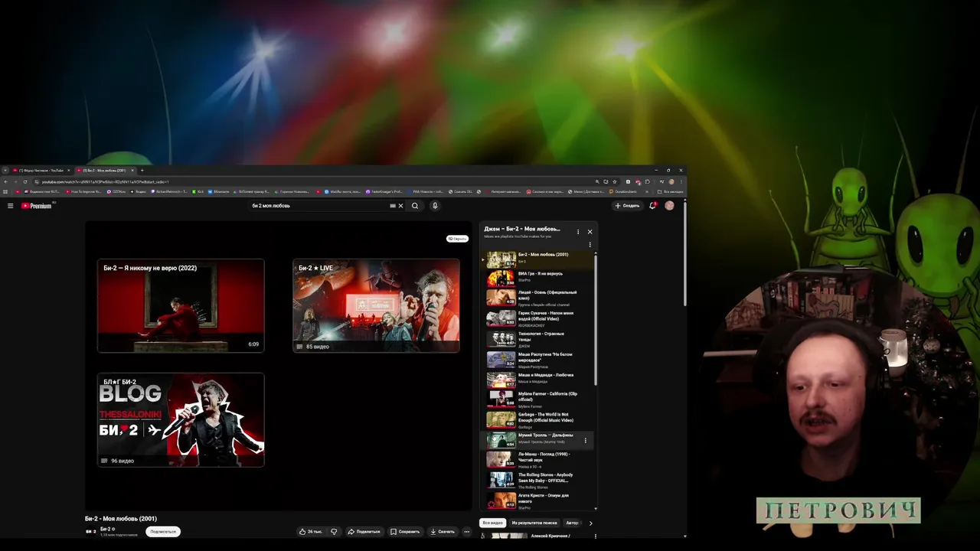
Task: Reload the page in Chrome
Action: tap(25, 181)
